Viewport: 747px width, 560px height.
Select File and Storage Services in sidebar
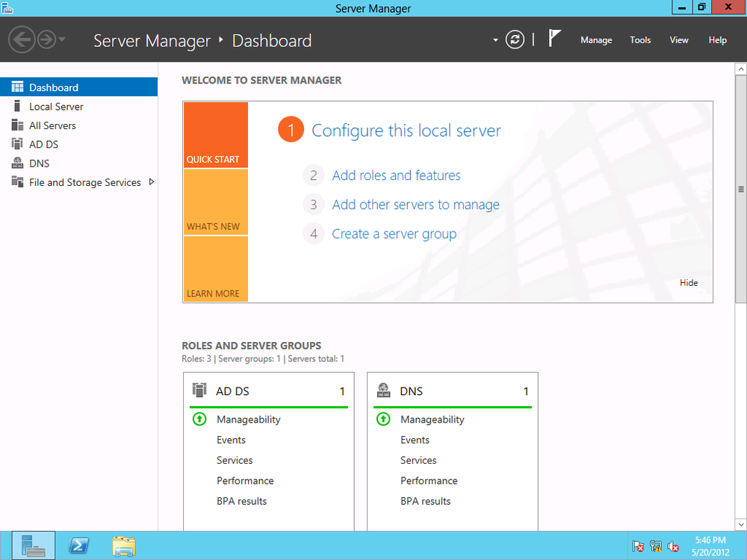[x=78, y=182]
